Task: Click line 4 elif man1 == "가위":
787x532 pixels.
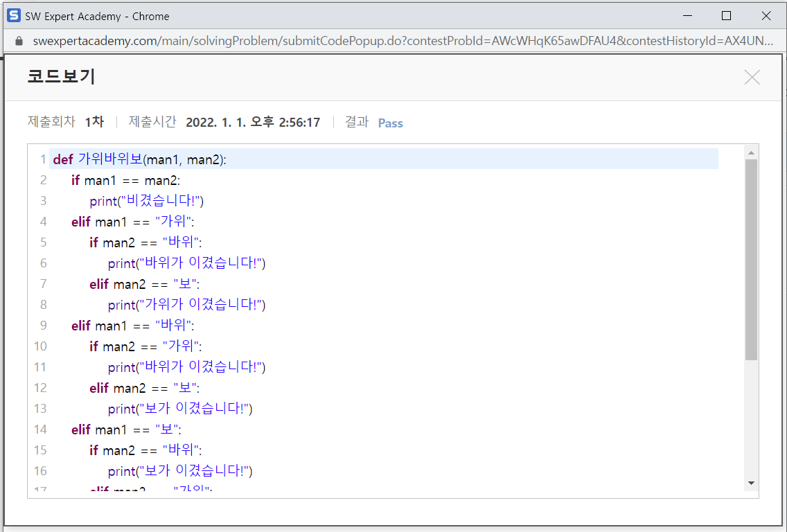Action: click(x=132, y=222)
